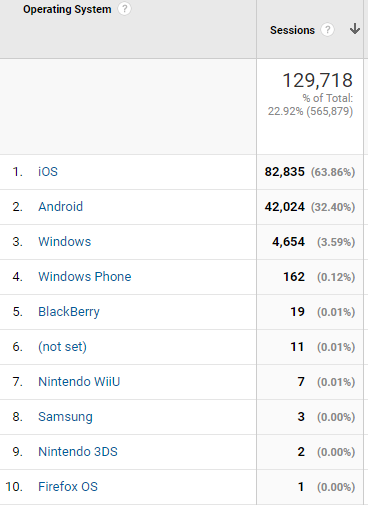Select the Windows row link
The height and width of the screenshot is (506, 368).
click(x=65, y=242)
